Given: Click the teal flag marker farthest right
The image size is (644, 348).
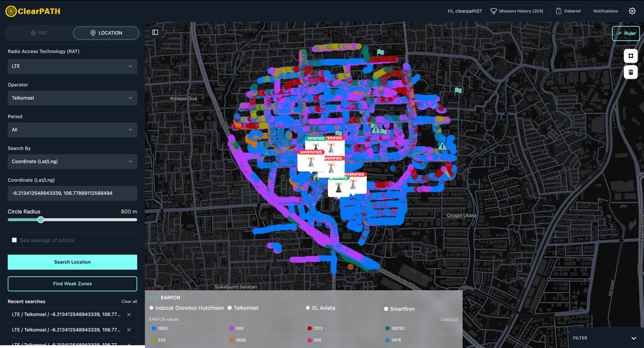Looking at the screenshot, I should pos(458,91).
